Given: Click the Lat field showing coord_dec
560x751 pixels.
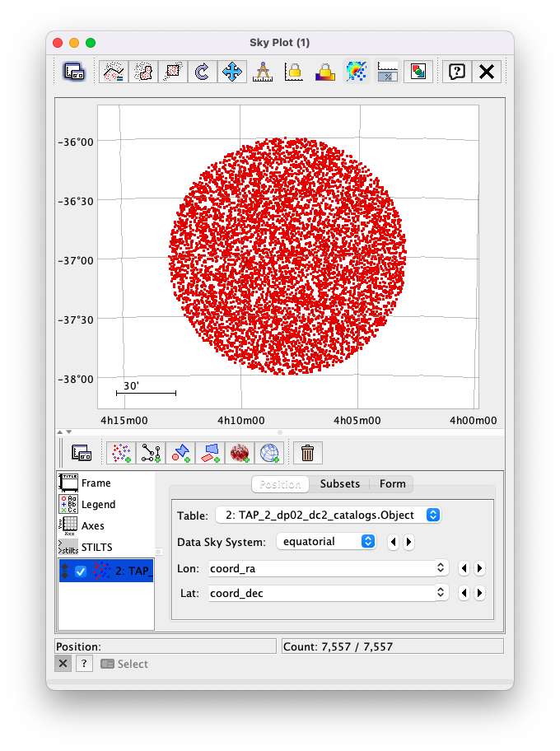Looking at the screenshot, I should [321, 593].
